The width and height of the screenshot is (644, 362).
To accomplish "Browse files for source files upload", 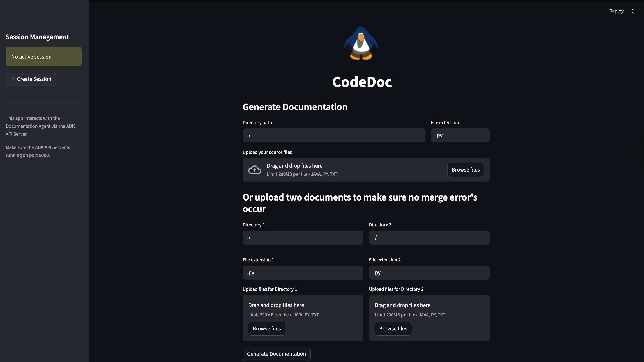I will coord(465,170).
